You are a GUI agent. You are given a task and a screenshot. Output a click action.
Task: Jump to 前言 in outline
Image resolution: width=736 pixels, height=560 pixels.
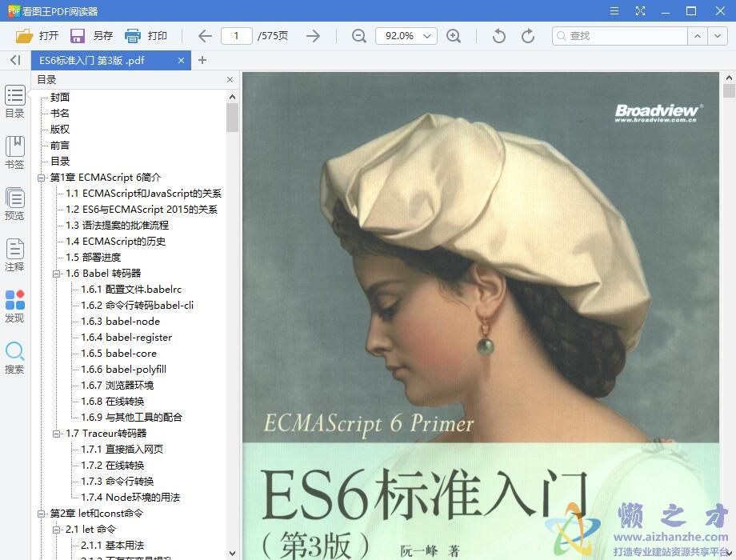point(60,146)
